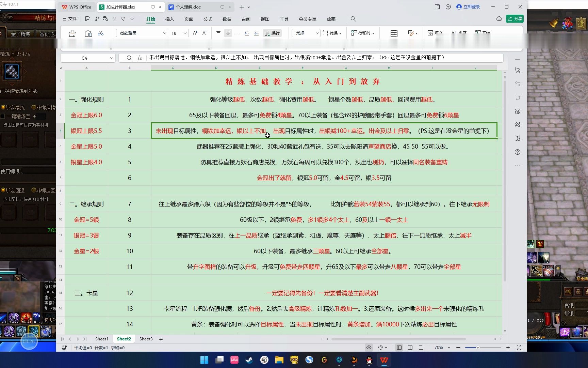Click the middle align icon
588x368 pixels.
[228, 33]
